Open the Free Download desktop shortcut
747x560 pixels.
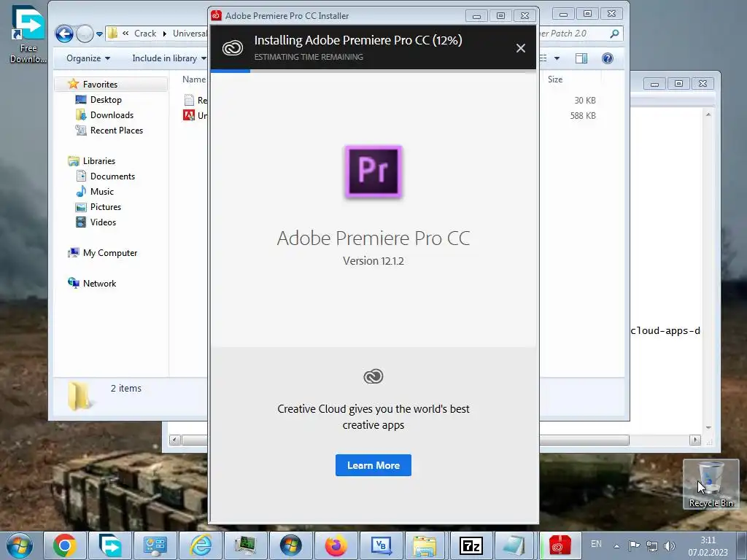click(28, 34)
